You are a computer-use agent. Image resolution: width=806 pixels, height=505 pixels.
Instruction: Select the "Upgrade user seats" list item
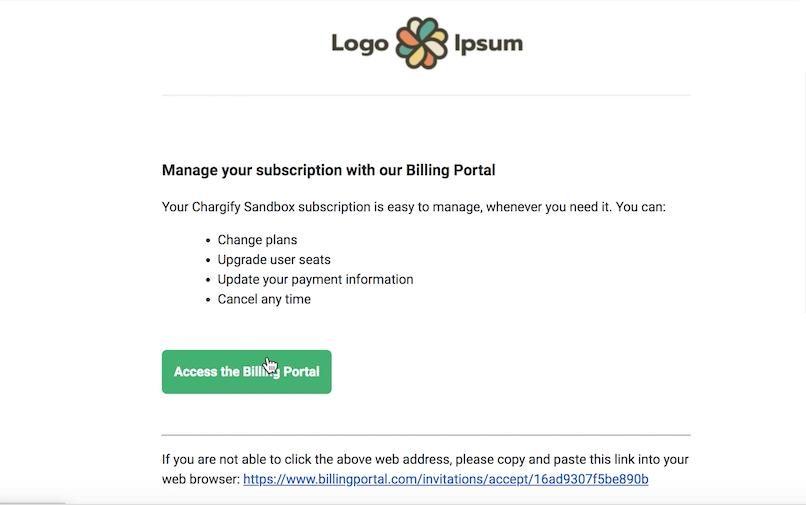(x=274, y=260)
